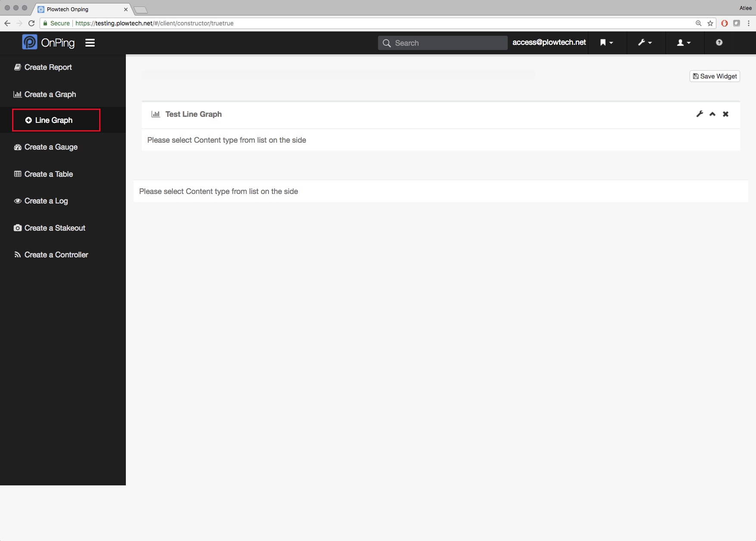Expand the user account dropdown
This screenshot has width=756, height=541.
point(684,43)
